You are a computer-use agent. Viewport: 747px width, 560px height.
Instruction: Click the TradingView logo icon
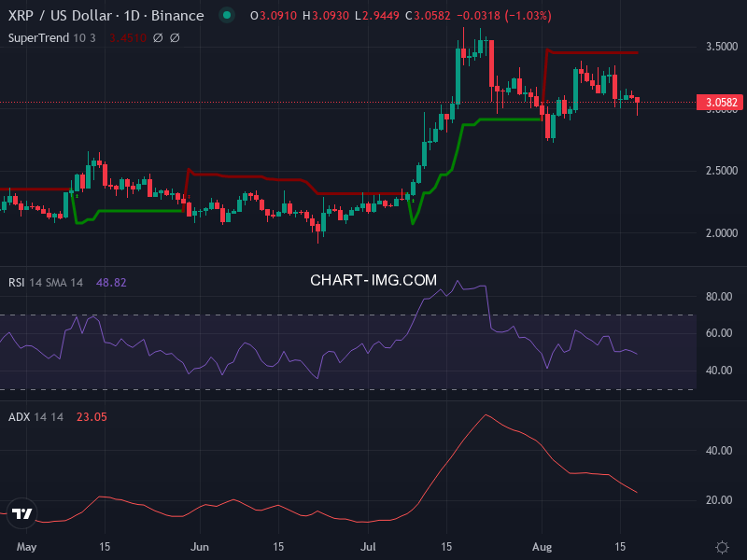tap(21, 513)
